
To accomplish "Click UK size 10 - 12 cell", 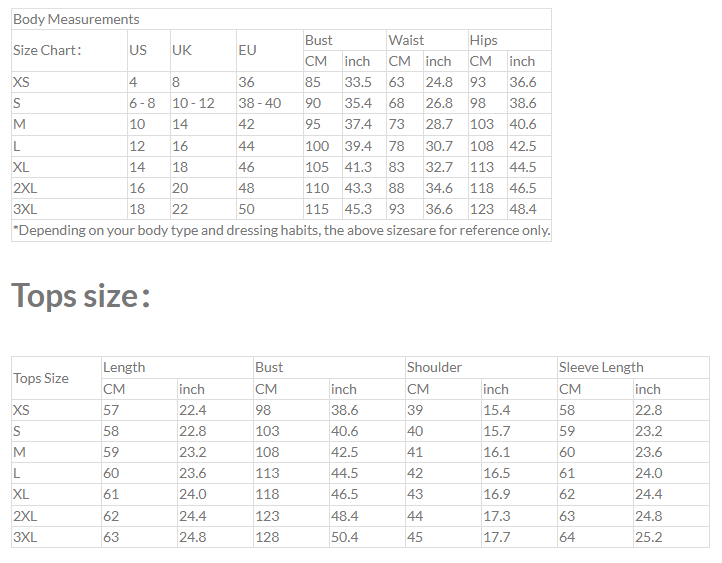I will [193, 103].
